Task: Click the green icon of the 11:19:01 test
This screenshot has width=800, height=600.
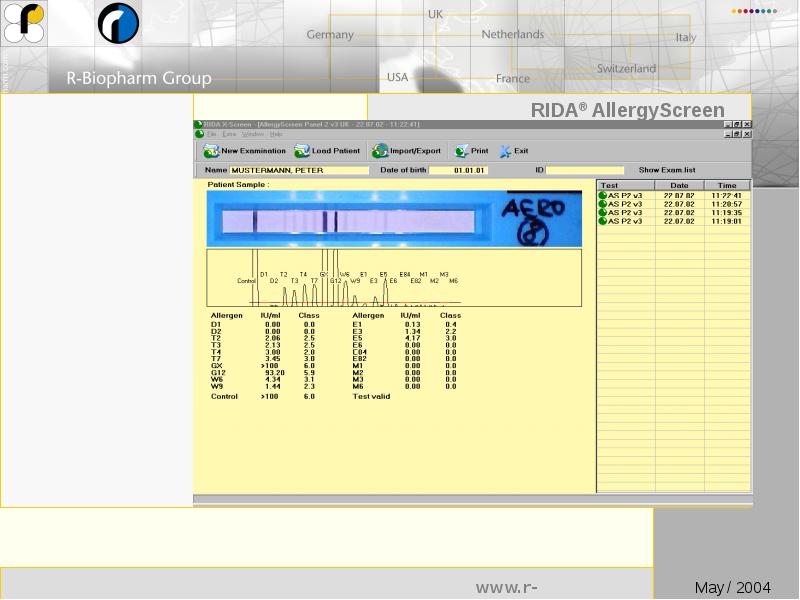Action: [603, 221]
